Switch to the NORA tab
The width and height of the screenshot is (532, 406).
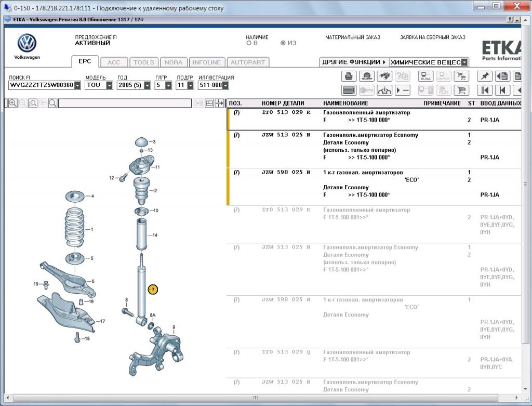(x=174, y=62)
